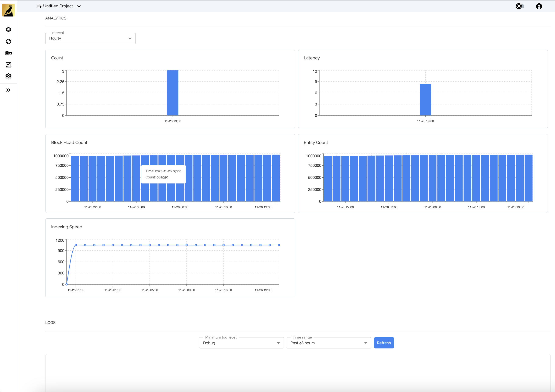
Task: Click the add project list icon
Action: coord(39,6)
